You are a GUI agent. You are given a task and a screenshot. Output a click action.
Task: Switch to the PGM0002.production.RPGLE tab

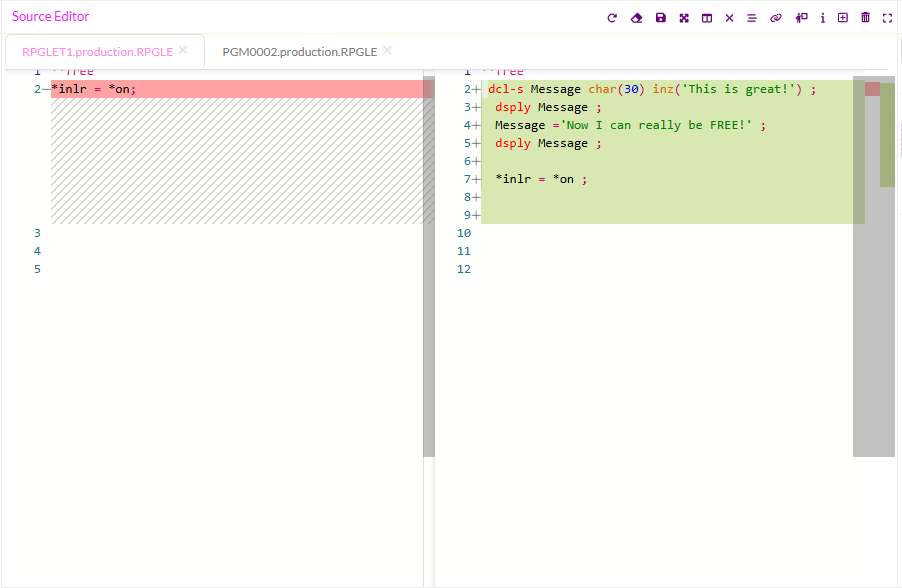[x=299, y=52]
